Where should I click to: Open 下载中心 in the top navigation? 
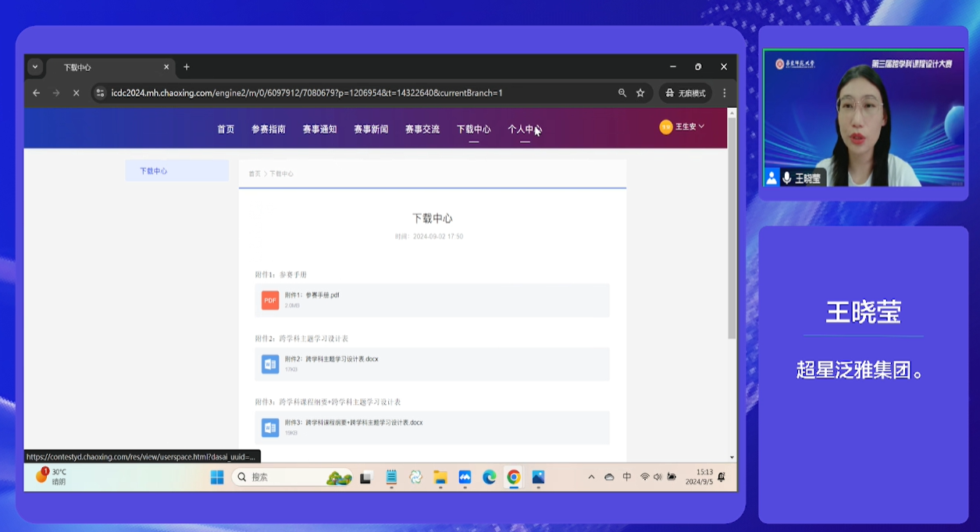(474, 130)
